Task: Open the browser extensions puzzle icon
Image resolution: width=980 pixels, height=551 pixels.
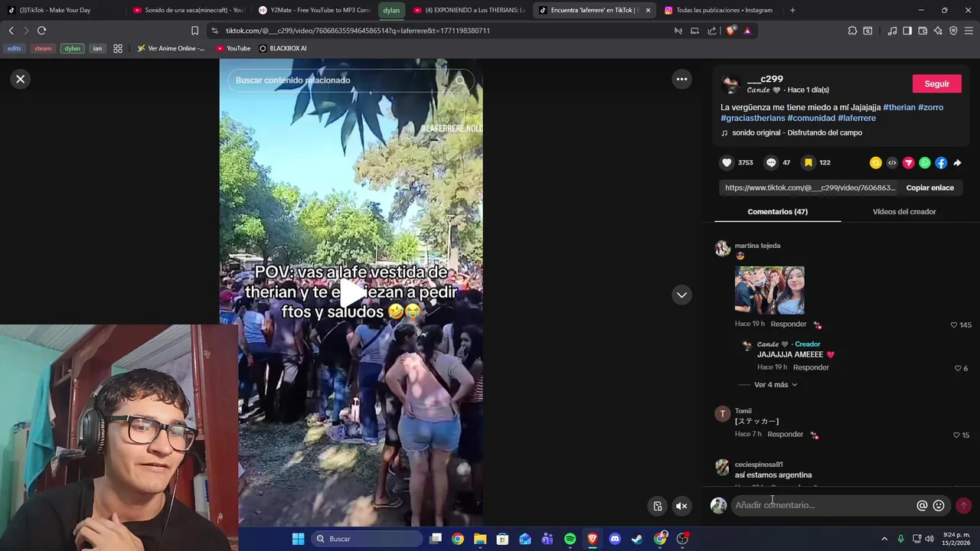Action: [852, 31]
